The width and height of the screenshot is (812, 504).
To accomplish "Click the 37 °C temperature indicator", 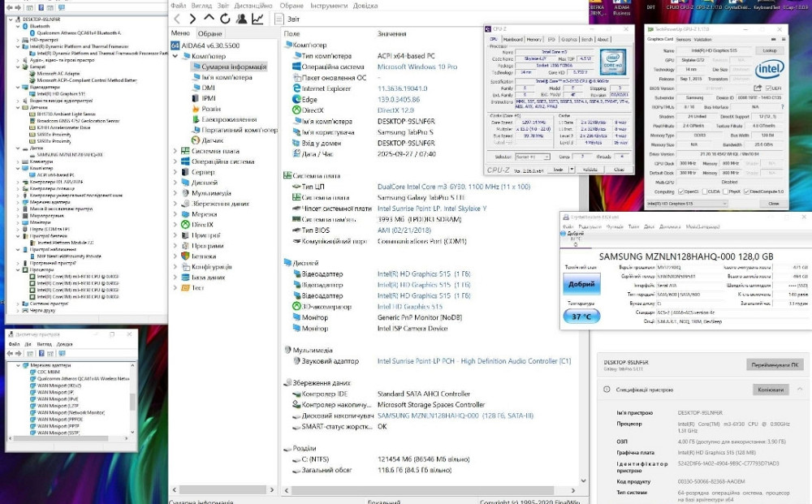I will click(581, 317).
